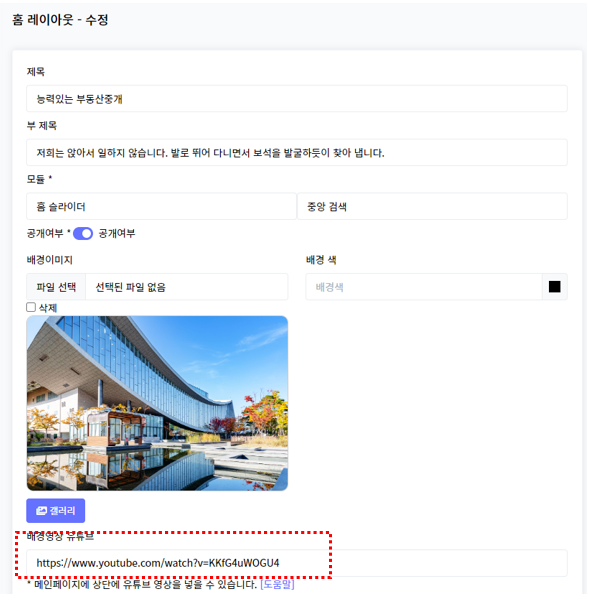Viewport: 589px width, 603px height.
Task: Click the 파일 선택 button
Action: coord(56,287)
